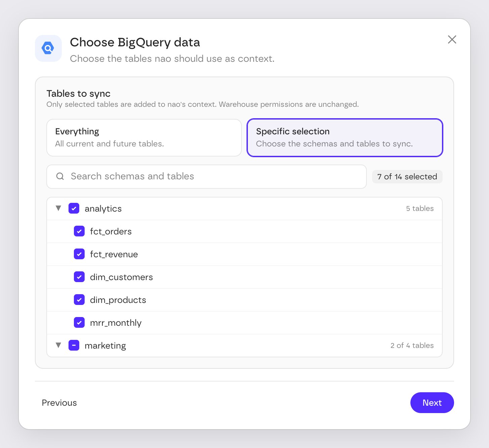Click the mrr_monthly table name

click(116, 323)
